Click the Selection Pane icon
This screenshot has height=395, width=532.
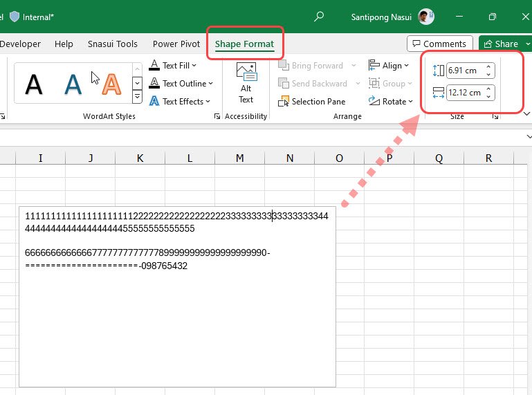click(284, 102)
